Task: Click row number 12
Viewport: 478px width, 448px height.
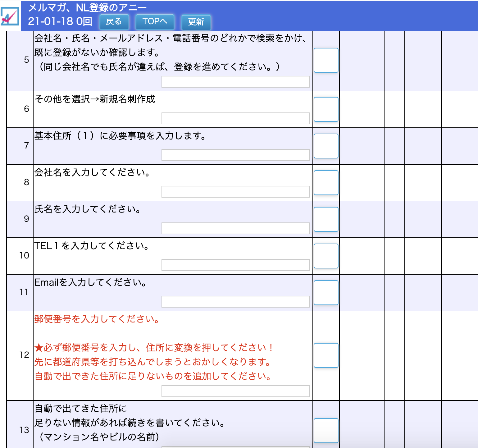Action: coord(24,355)
